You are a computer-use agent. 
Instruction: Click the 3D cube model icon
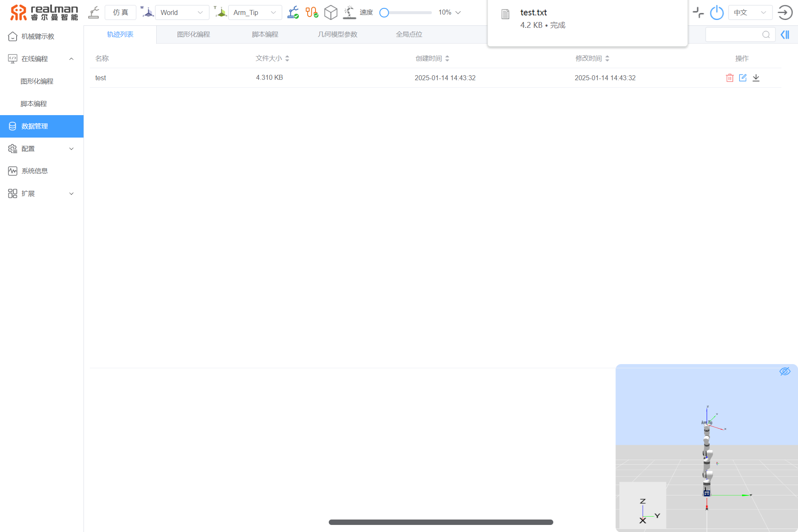330,12
